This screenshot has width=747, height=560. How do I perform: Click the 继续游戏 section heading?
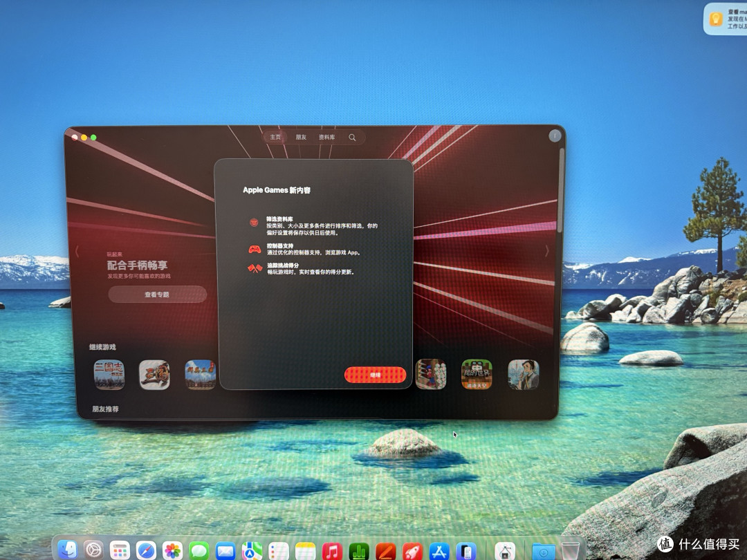click(102, 346)
